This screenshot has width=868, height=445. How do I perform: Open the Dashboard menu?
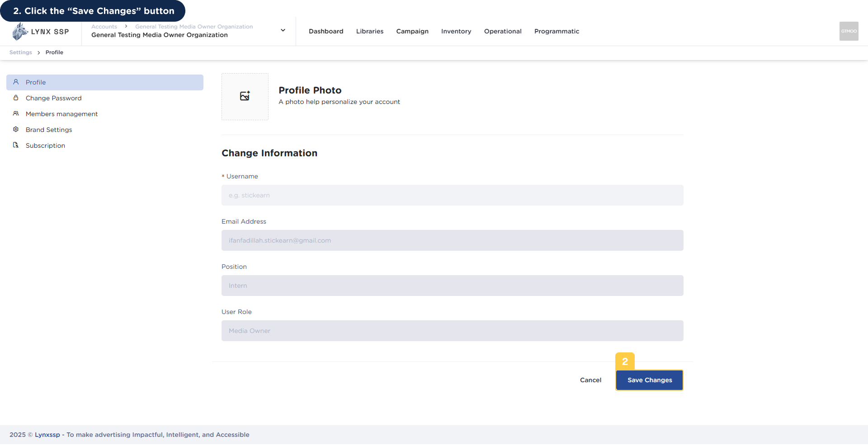326,31
